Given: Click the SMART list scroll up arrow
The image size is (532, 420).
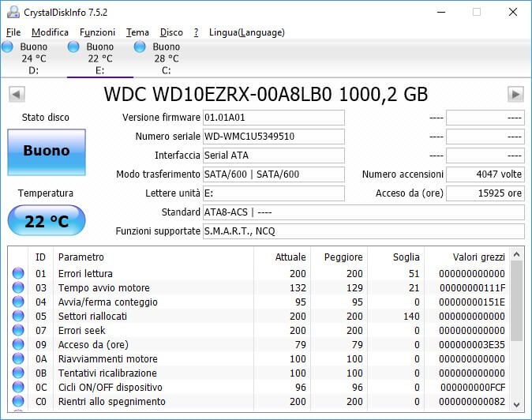Looking at the screenshot, I should [x=517, y=254].
